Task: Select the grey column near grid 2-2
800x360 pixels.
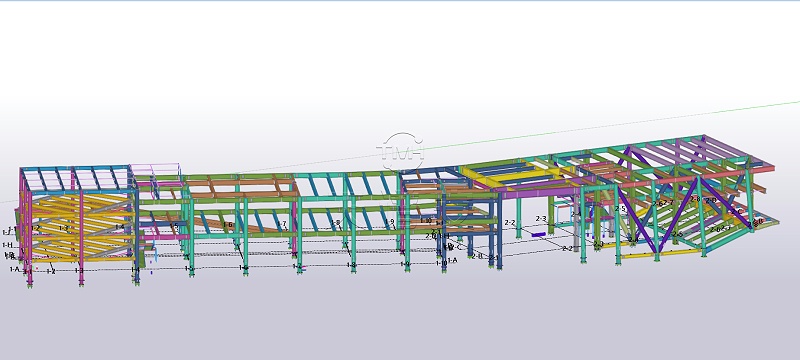Action: pos(576,225)
